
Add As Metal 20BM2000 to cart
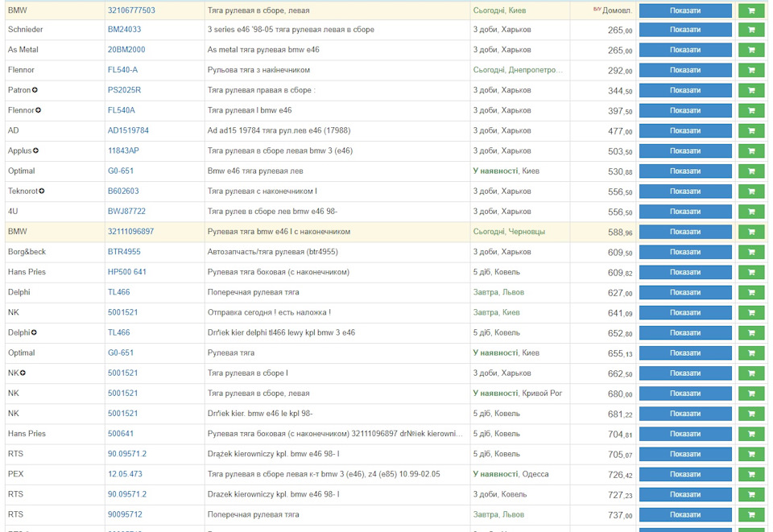pyautogui.click(x=751, y=50)
